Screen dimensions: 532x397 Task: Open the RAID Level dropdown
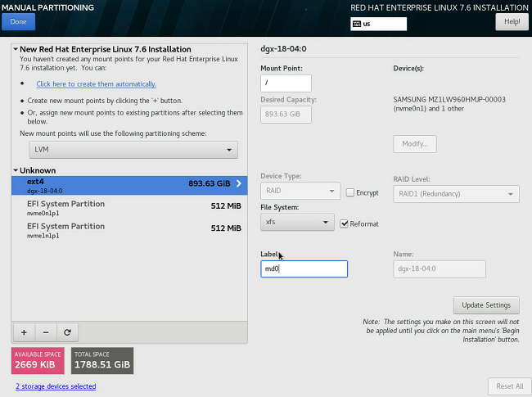click(x=456, y=194)
